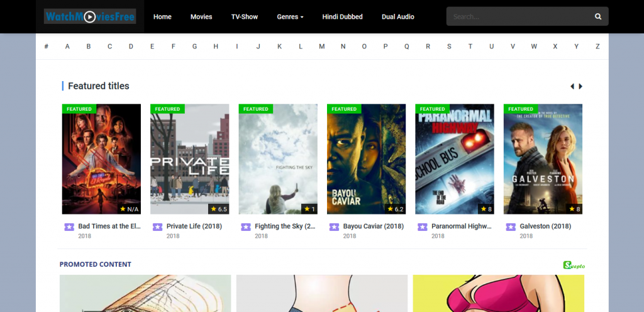
Task: Open Hindi Dubbed category
Action: click(342, 17)
